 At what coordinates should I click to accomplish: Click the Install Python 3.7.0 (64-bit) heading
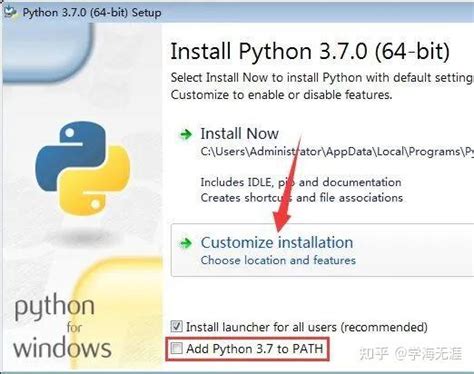pyautogui.click(x=310, y=51)
